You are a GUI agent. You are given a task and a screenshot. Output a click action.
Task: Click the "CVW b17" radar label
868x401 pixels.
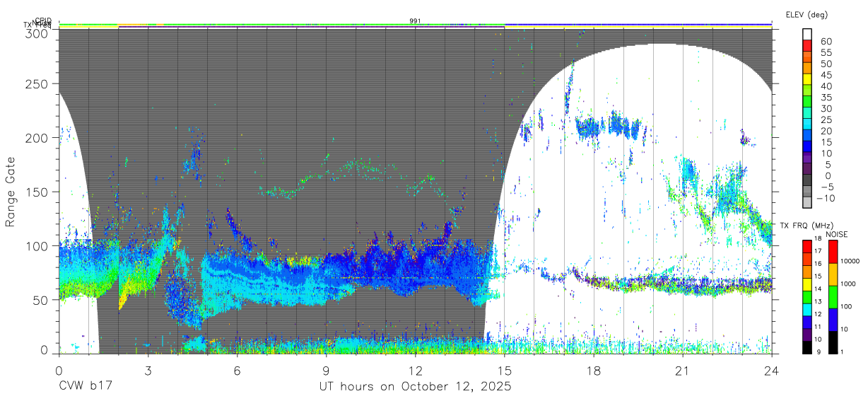86,386
